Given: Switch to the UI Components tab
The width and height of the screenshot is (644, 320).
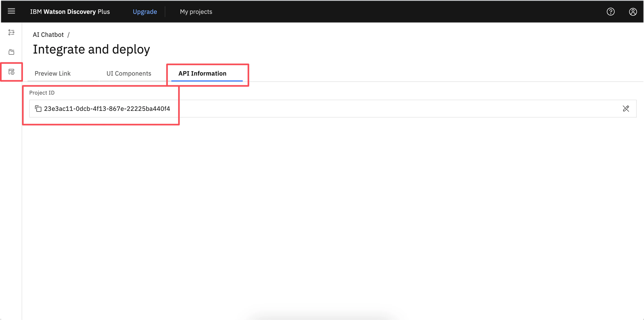Looking at the screenshot, I should coord(129,74).
